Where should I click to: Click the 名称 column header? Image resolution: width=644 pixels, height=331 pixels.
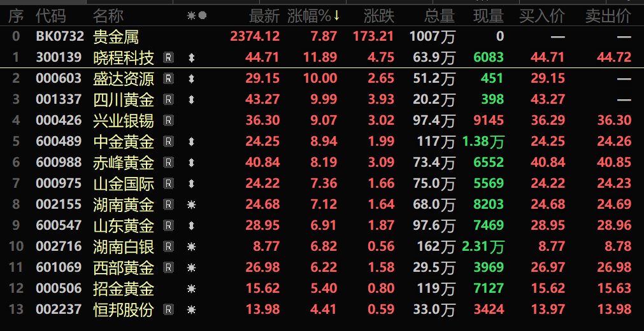pos(108,16)
